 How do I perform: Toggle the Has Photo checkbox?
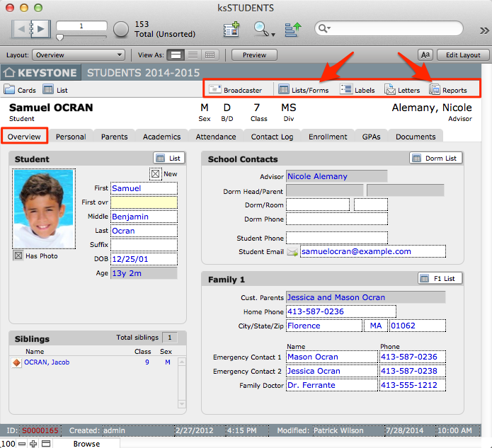click(18, 256)
